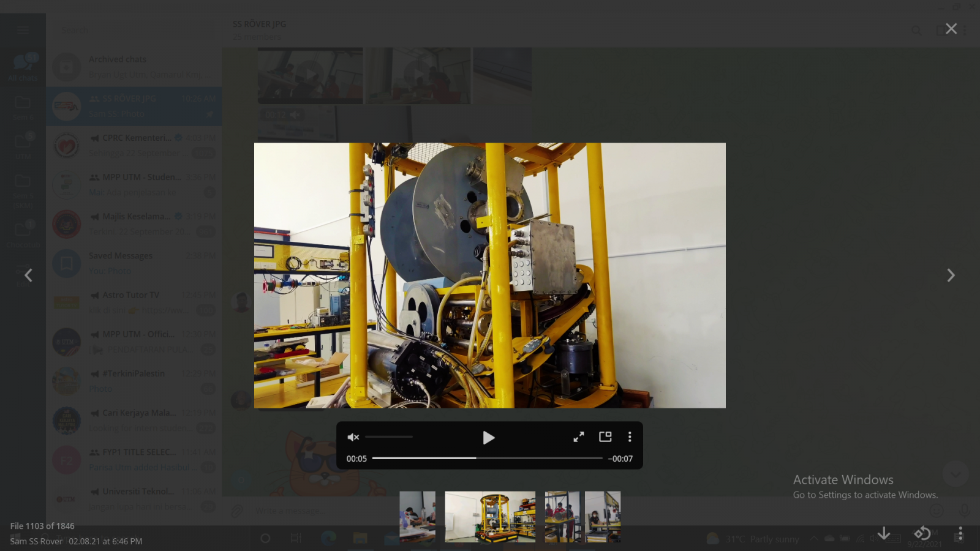This screenshot has width=980, height=551.
Task: Open the video player three-dot options
Action: [x=630, y=437]
